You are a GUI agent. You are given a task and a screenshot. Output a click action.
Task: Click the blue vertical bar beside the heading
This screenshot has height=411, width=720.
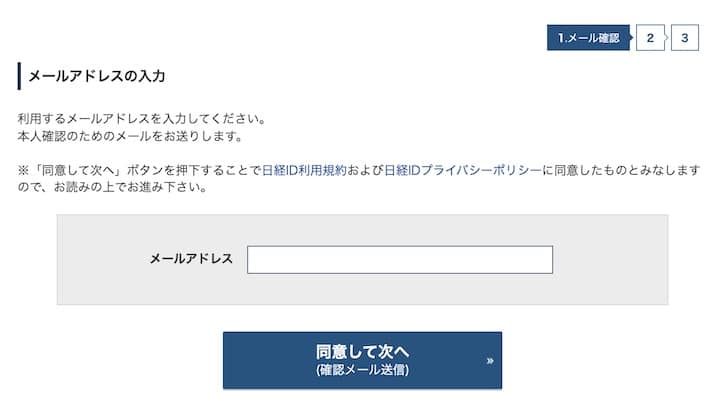click(19, 76)
